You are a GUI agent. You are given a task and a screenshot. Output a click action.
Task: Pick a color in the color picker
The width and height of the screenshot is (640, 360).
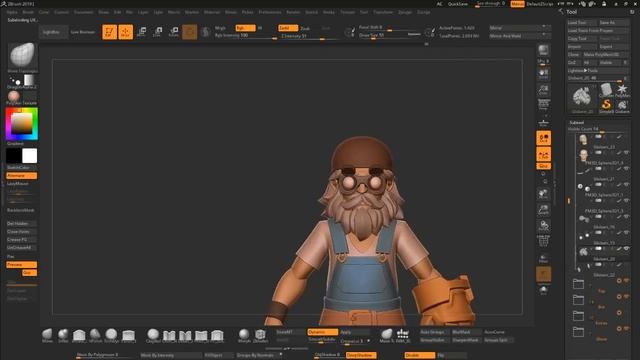[22, 124]
